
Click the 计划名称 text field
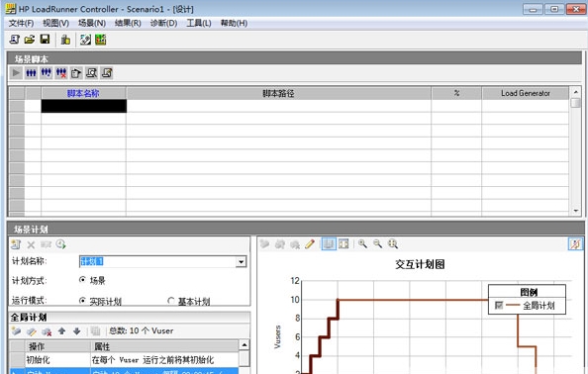157,261
